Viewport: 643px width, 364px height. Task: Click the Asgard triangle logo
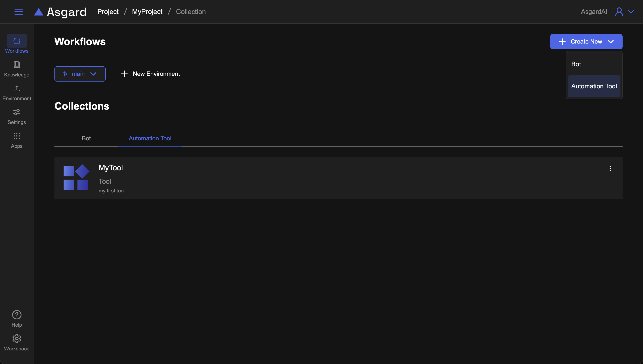click(38, 12)
